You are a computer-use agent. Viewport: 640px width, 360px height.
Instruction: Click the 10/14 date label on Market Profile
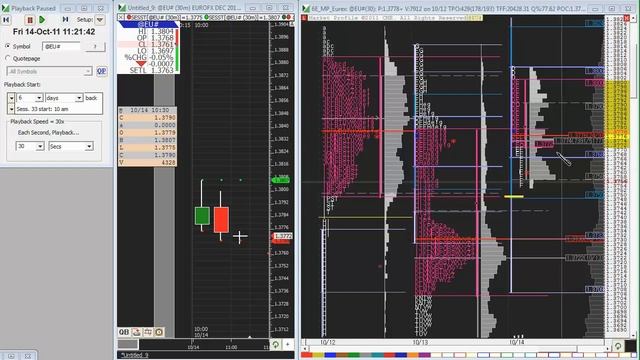click(517, 342)
